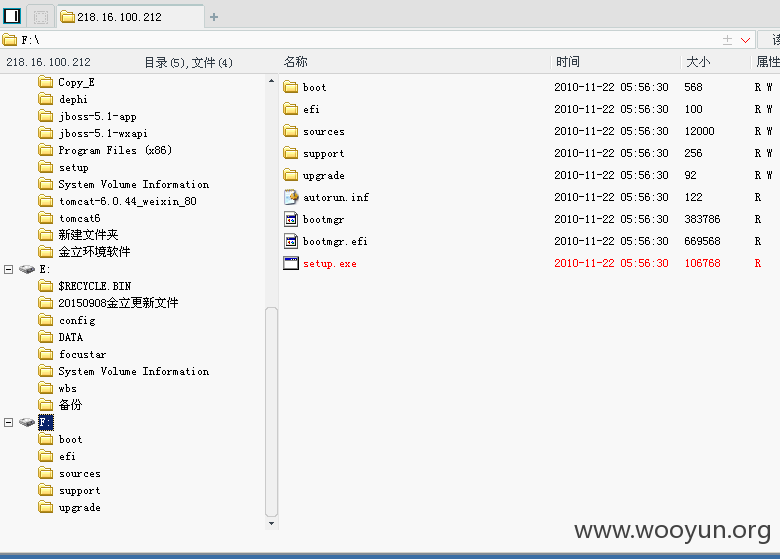Click the size value 383786
780x559 pixels.
click(702, 219)
